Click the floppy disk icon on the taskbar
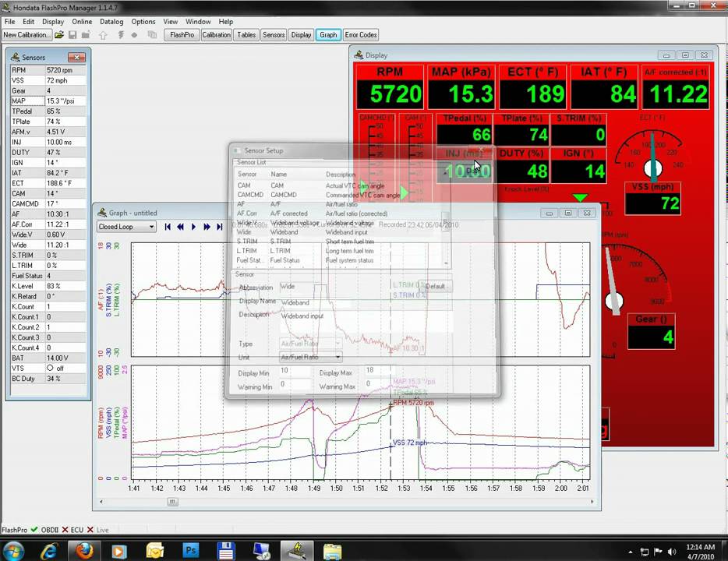728x561 pixels. click(x=226, y=551)
